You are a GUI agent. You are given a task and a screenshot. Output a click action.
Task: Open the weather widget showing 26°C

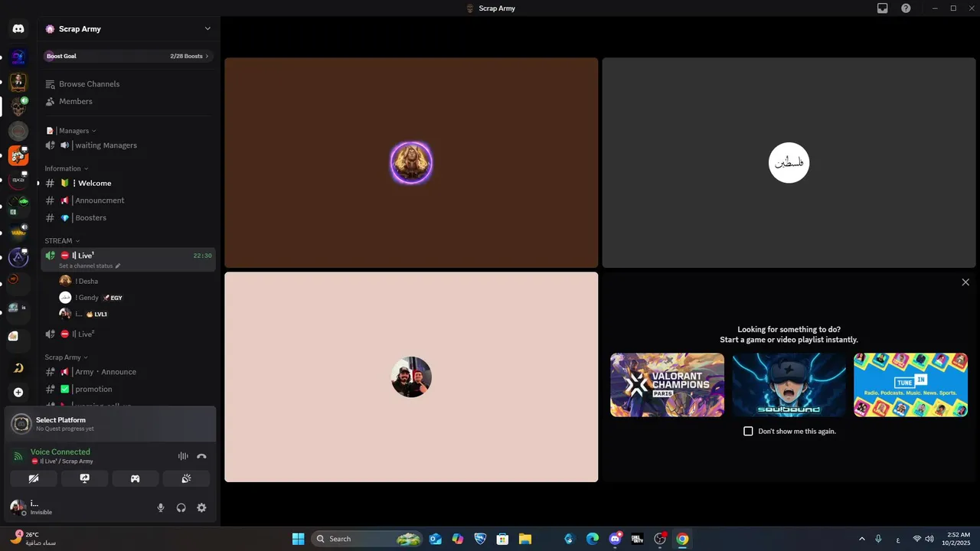click(34, 539)
